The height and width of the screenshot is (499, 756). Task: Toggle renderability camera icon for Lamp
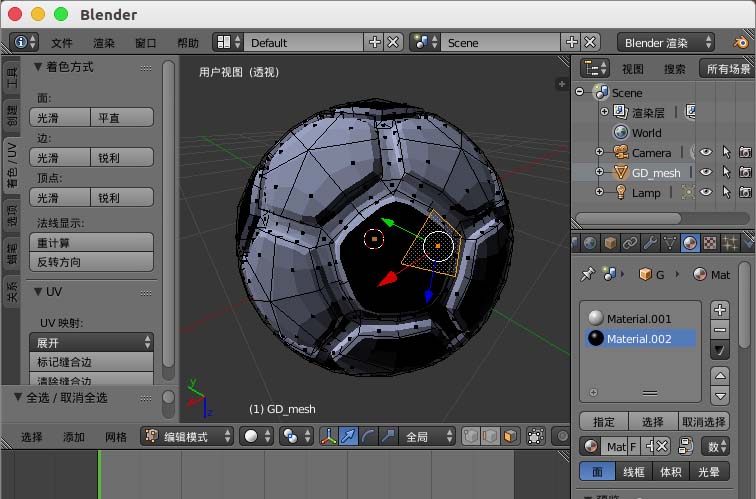pos(745,192)
